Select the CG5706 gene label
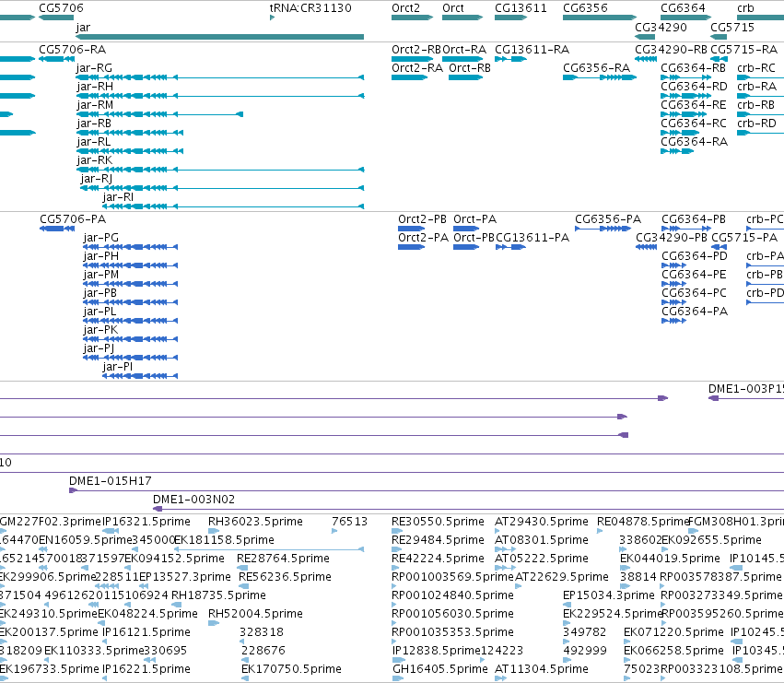This screenshot has width=784, height=683. click(x=61, y=8)
